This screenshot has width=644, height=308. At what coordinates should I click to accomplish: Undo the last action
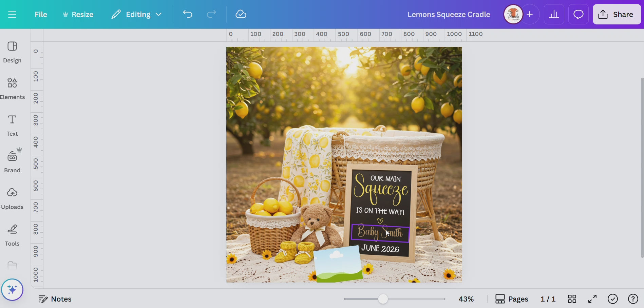click(x=188, y=14)
